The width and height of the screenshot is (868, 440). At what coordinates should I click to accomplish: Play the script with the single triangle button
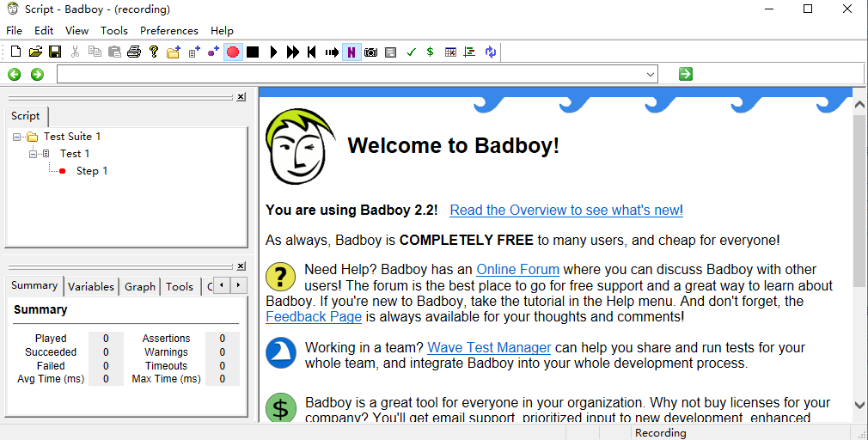click(273, 52)
